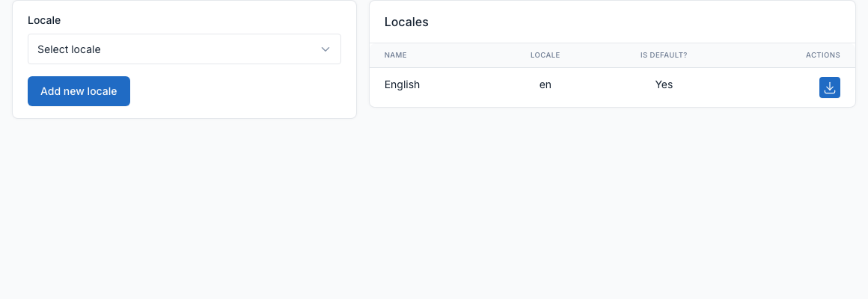868x299 pixels.
Task: Click the IS DEFAULT? column header
Action: [x=664, y=55]
